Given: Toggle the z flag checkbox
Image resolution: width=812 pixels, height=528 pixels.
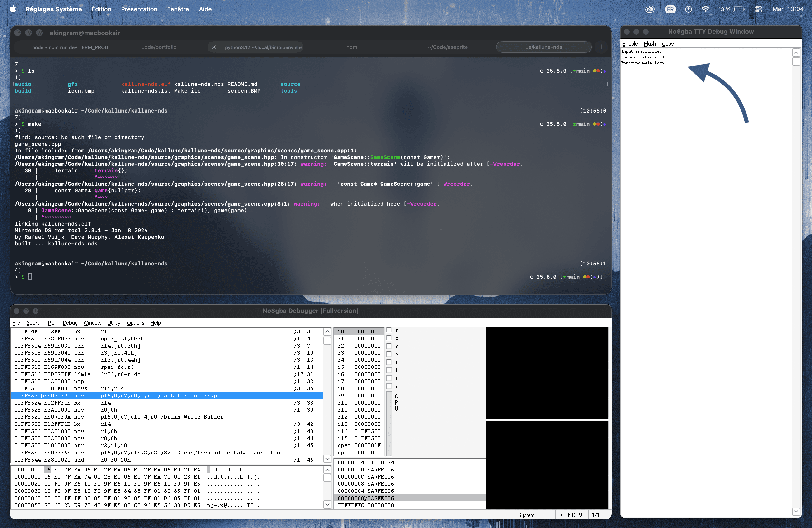Looking at the screenshot, I should pyautogui.click(x=389, y=338).
